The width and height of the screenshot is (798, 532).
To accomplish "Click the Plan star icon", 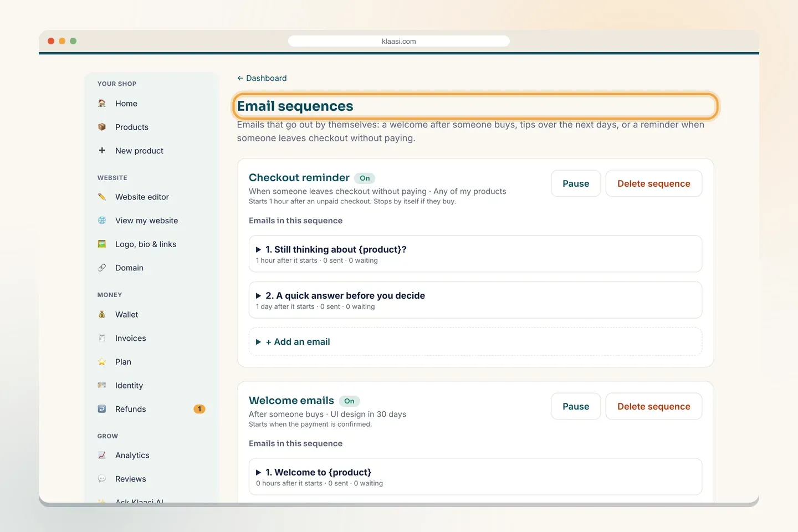I will tap(102, 362).
